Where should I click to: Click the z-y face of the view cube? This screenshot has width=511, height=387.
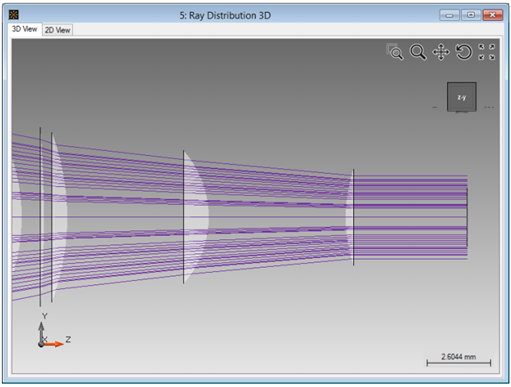(462, 97)
